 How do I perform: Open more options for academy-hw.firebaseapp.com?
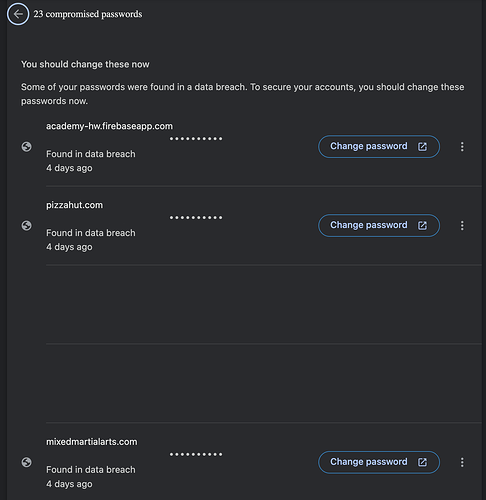click(x=462, y=147)
